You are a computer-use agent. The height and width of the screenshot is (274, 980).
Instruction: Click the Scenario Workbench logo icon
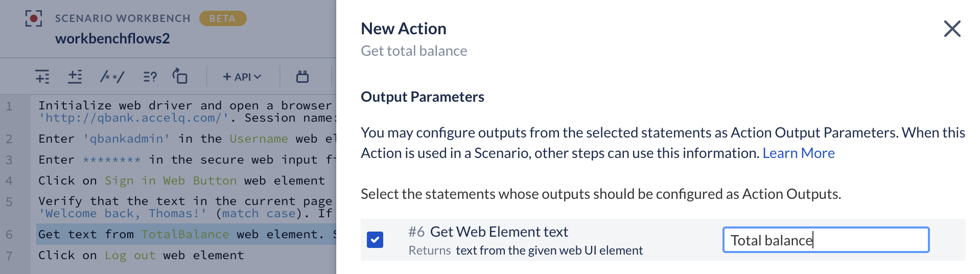pyautogui.click(x=34, y=18)
